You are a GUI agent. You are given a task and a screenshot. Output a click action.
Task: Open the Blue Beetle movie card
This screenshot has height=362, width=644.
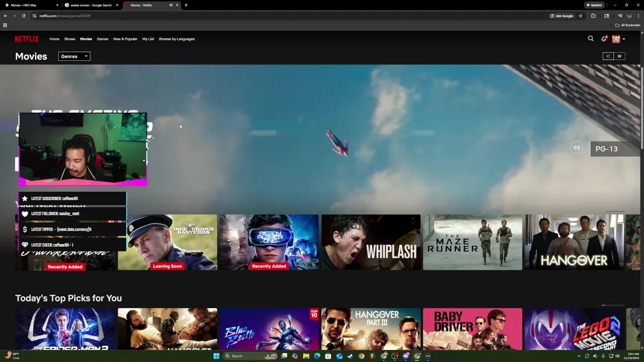point(269,329)
